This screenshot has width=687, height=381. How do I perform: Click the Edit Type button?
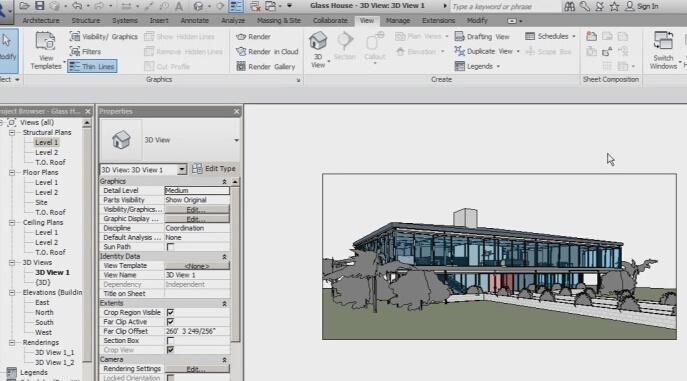tap(215, 169)
